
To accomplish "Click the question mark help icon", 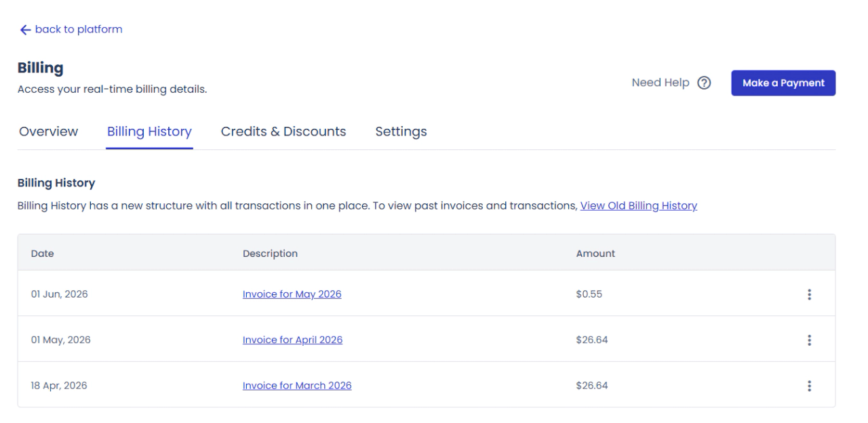I will 704,83.
